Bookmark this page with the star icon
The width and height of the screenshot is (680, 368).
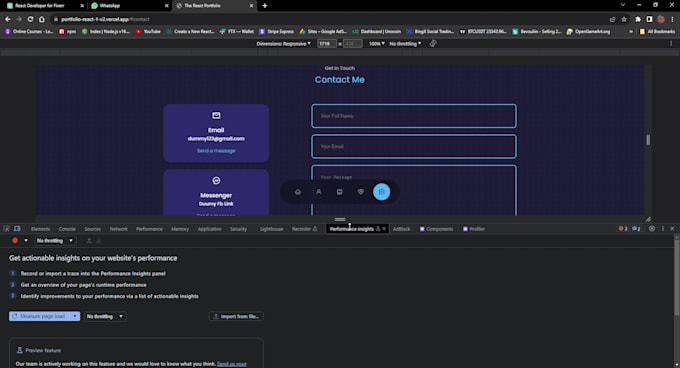point(624,19)
